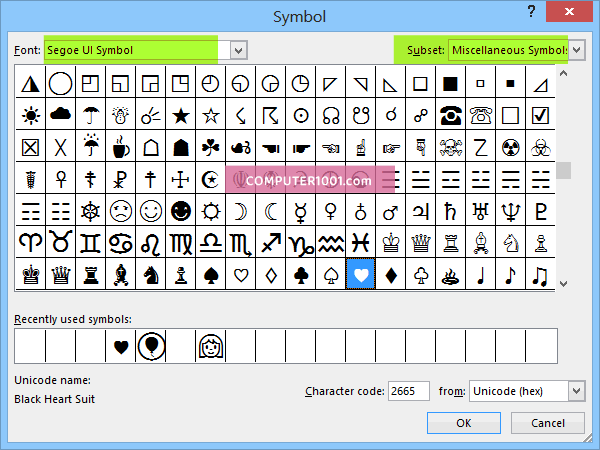The width and height of the screenshot is (600, 450).
Task: Pick the Pisces zodiac symbol
Action: (360, 243)
